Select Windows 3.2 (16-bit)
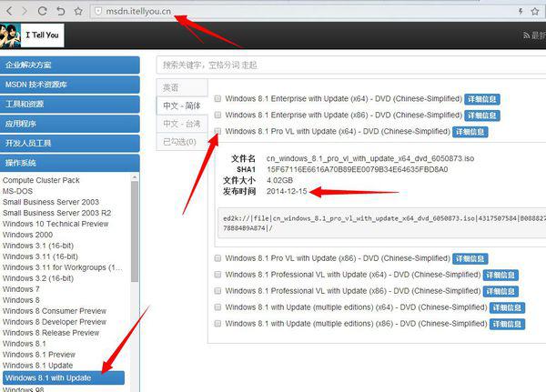The height and width of the screenshot is (392, 546). pos(38,278)
